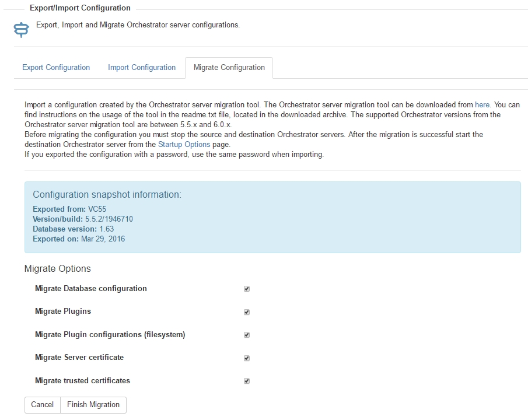
Task: Toggle the Migrate Server certificate checkbox
Action: (246, 358)
